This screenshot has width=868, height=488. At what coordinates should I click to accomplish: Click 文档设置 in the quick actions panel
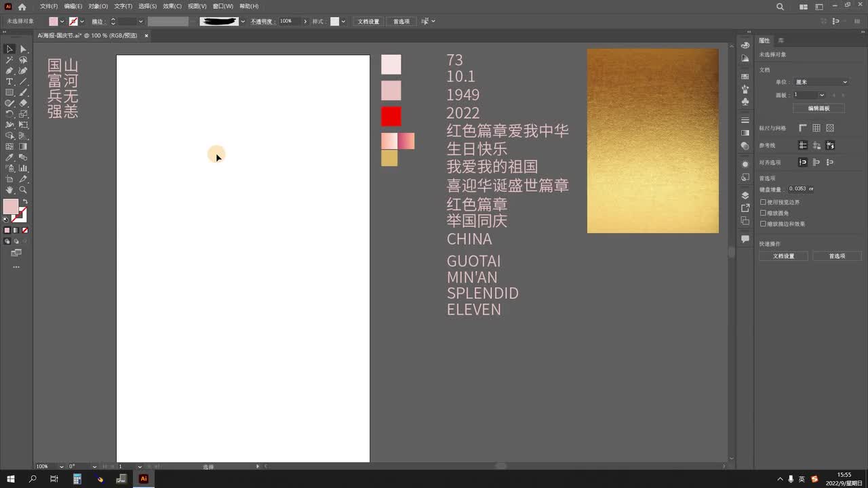[783, 256]
